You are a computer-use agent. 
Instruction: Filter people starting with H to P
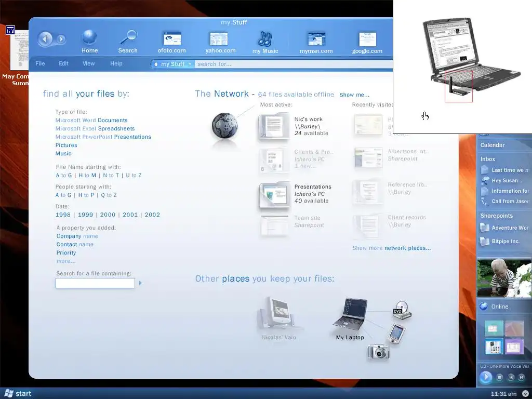coord(86,195)
